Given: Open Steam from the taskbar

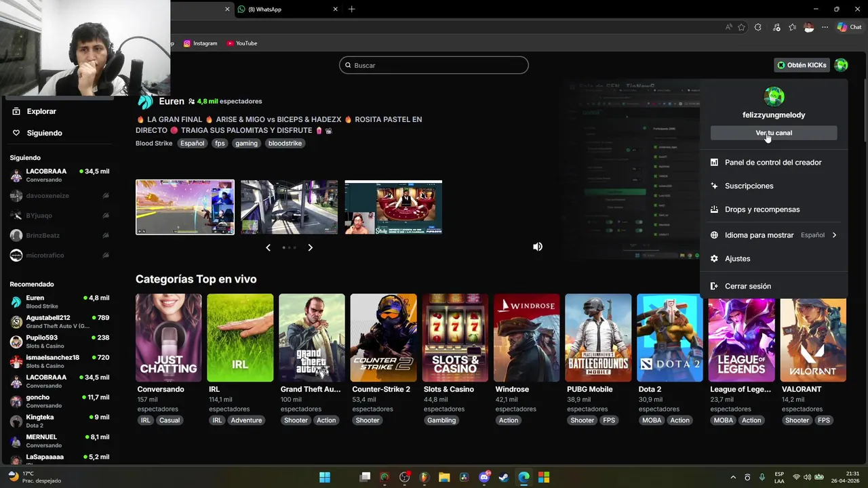Looking at the screenshot, I should tap(504, 477).
